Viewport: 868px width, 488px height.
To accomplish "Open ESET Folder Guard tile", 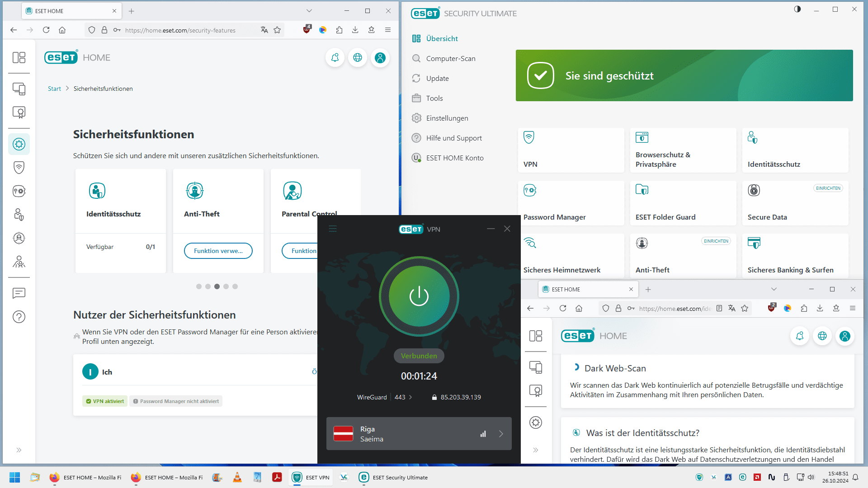I will [683, 203].
